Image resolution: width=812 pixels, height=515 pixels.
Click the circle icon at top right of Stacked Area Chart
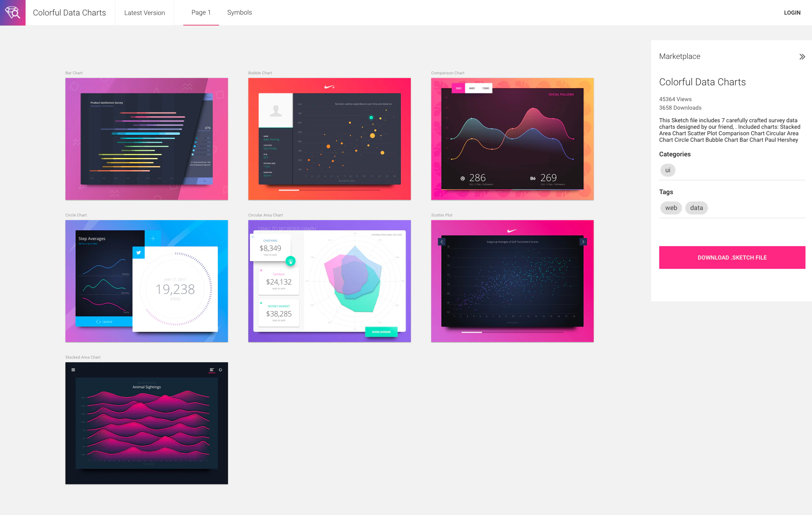coord(221,370)
